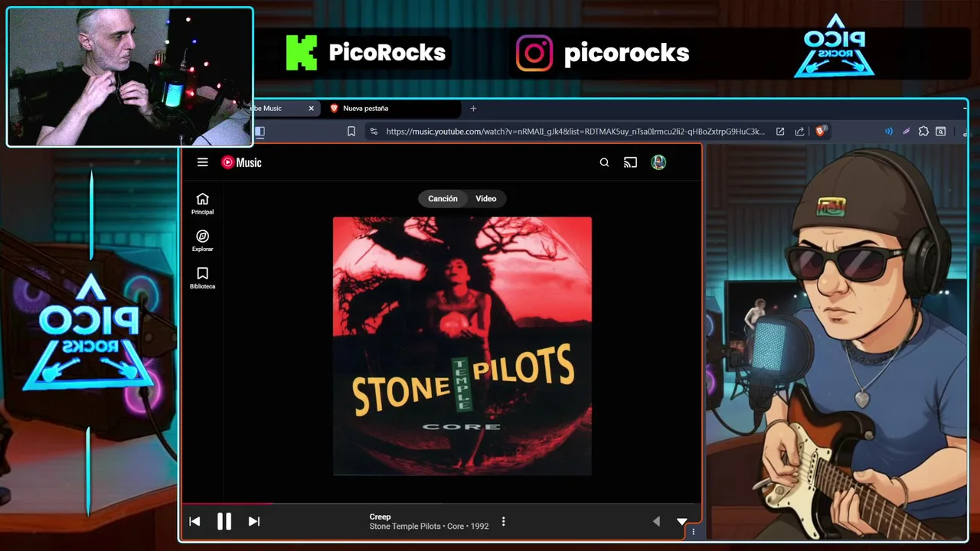Open the browser extensions puzzle icon
Image resolution: width=980 pixels, height=551 pixels.
click(923, 132)
